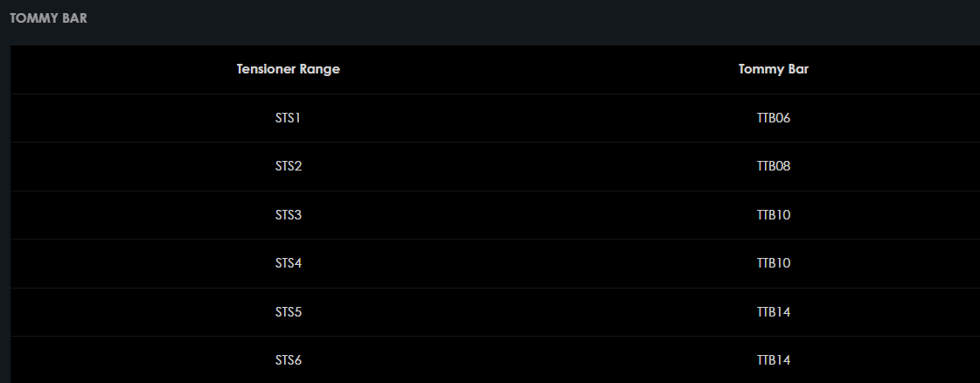Select the STS4 tensioner cell

coord(288,263)
